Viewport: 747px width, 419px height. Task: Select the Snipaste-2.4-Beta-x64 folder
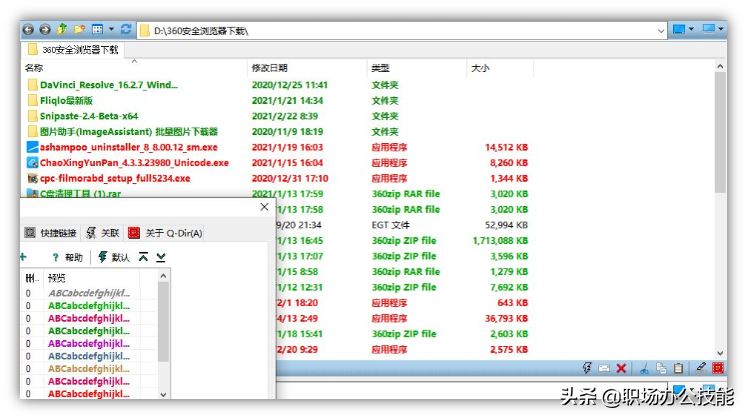click(x=89, y=116)
